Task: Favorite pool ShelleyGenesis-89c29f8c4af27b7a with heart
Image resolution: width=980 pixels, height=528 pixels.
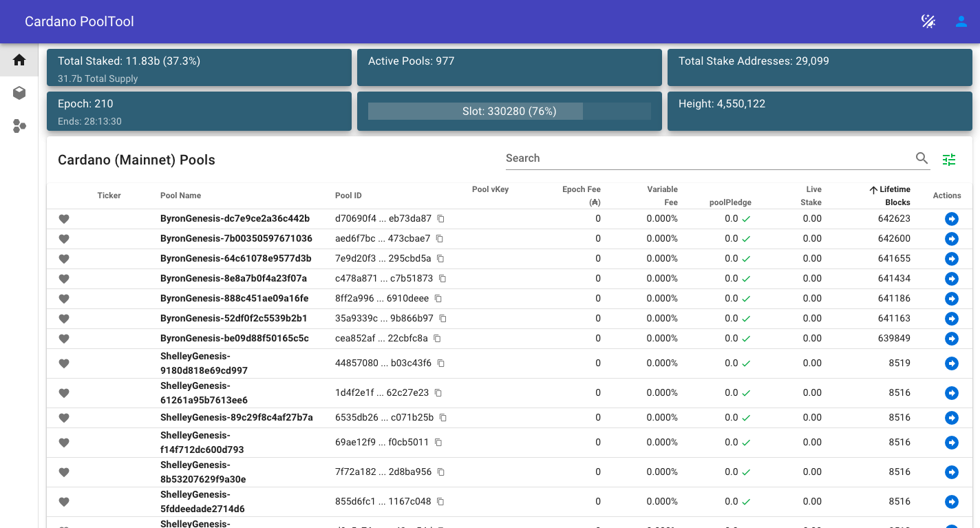Action: pos(64,419)
